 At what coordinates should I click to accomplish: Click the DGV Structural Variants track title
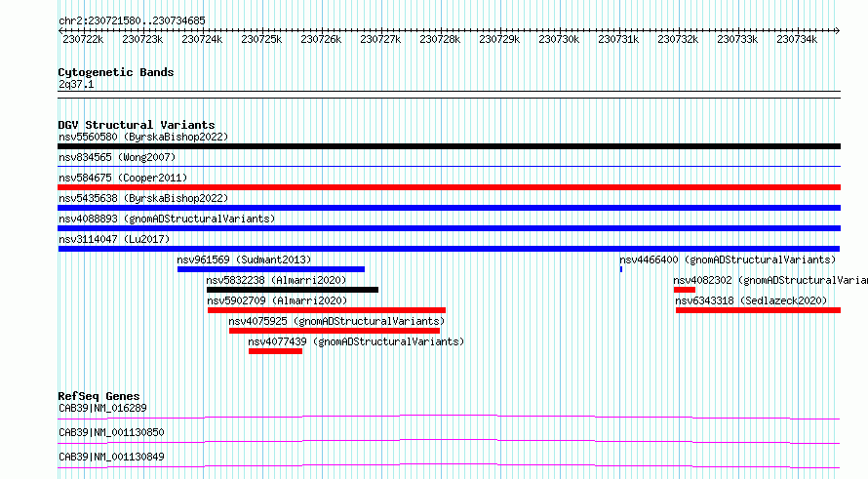pyautogui.click(x=137, y=125)
